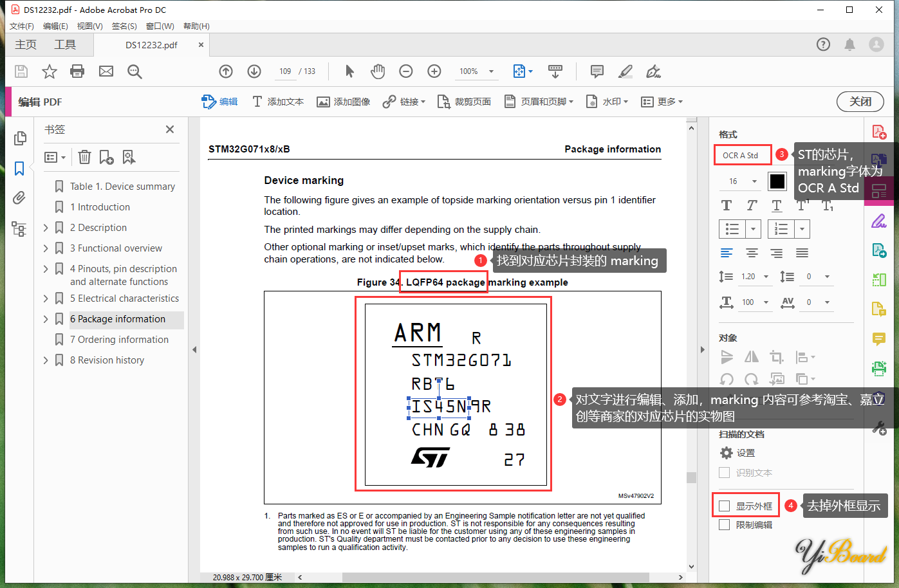Click the Print icon

pos(77,71)
